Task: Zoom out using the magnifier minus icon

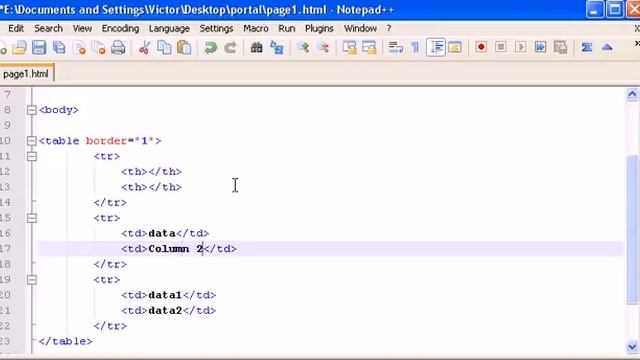Action: [x=323, y=48]
